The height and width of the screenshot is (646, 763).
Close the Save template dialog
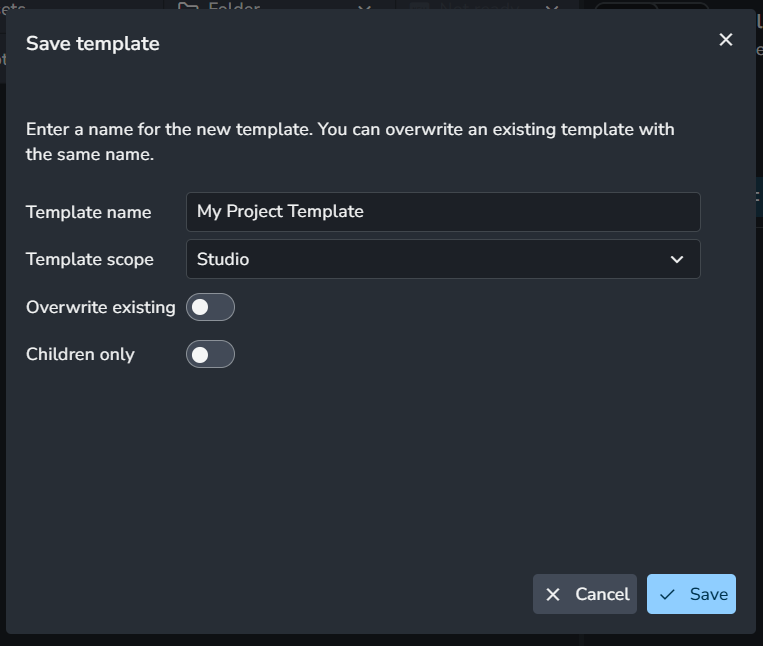[x=726, y=40]
